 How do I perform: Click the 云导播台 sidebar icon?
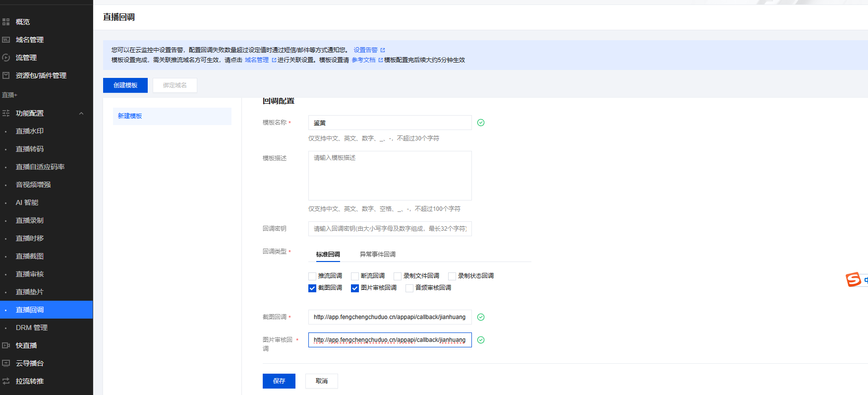pyautogui.click(x=6, y=363)
